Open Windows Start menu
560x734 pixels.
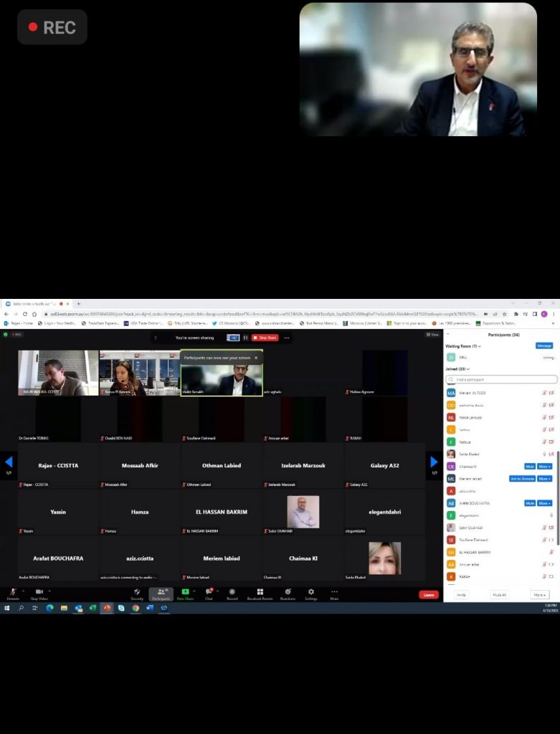point(6,608)
